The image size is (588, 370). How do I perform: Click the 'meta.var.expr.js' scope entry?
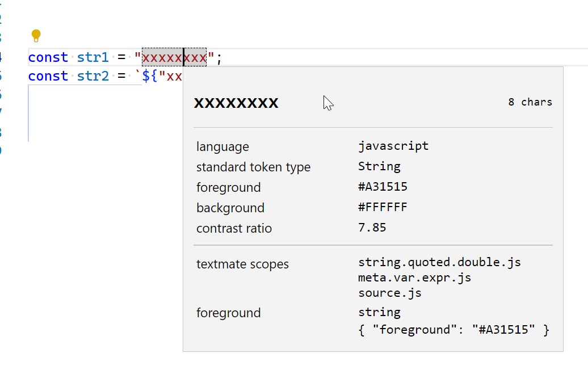(x=415, y=277)
